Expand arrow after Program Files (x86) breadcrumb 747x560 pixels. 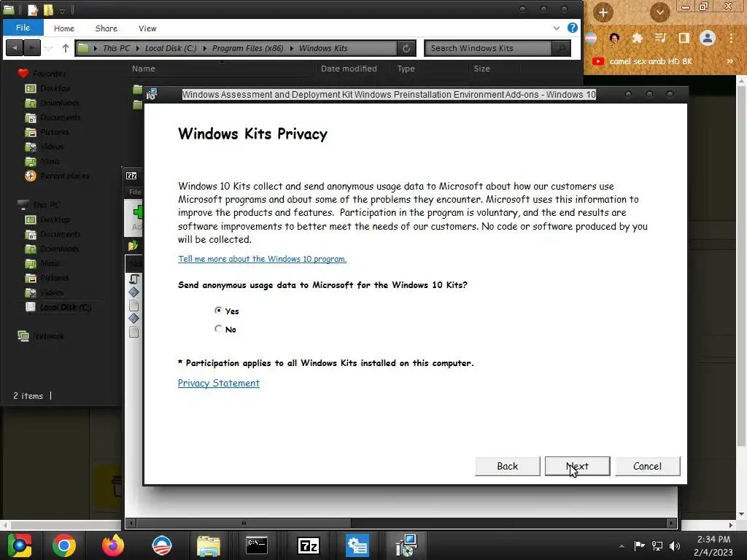point(292,48)
